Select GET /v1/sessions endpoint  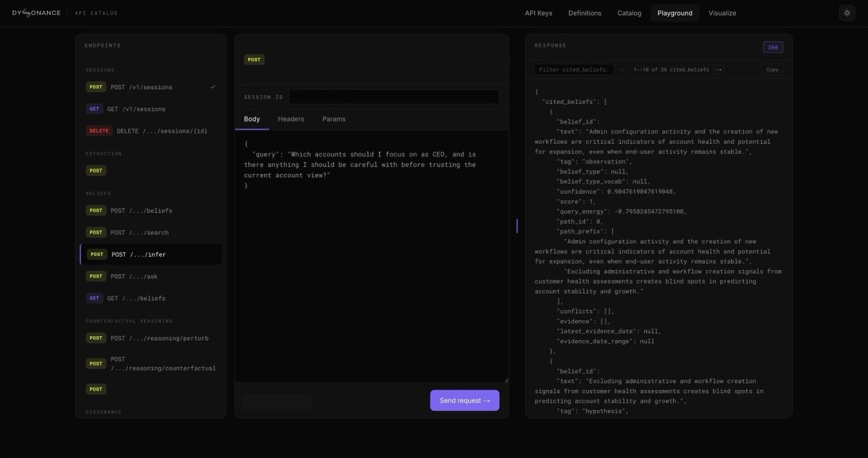point(151,109)
